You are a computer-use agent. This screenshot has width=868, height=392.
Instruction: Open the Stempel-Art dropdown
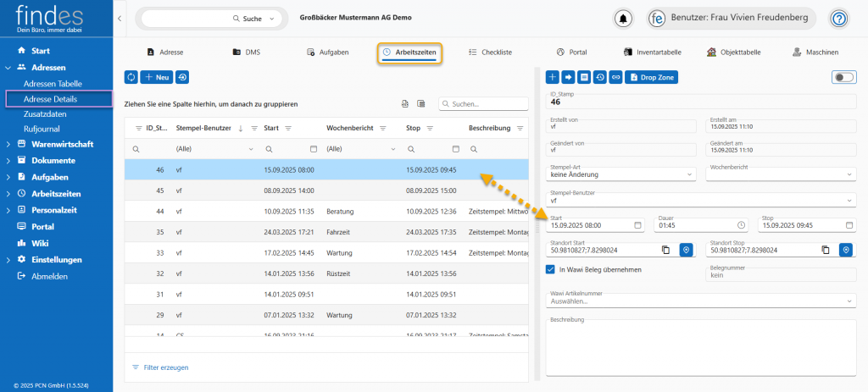pos(620,174)
